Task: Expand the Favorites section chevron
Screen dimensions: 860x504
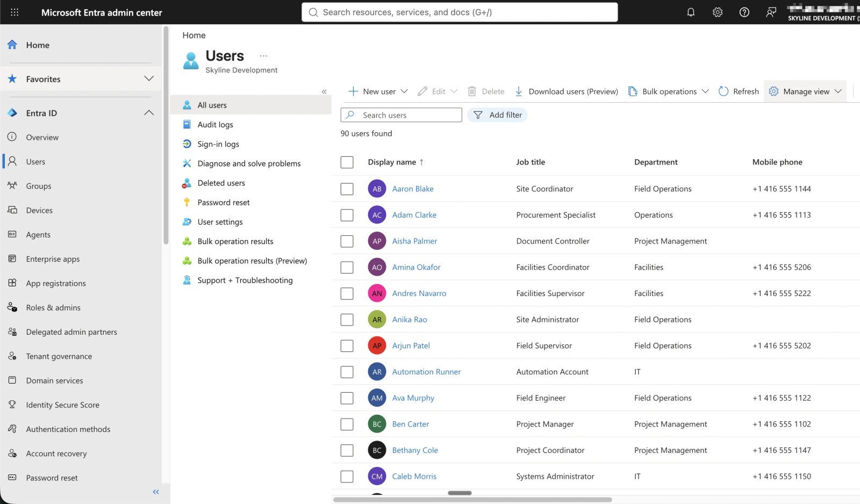Action: pos(149,78)
